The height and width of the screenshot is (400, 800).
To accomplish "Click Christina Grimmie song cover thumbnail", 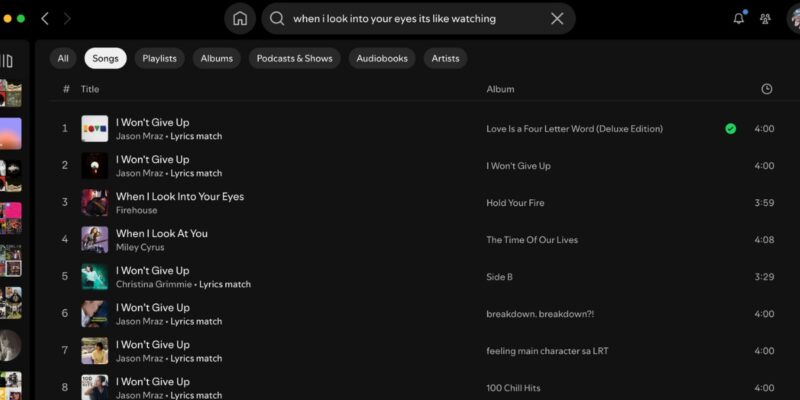I will 95,277.
